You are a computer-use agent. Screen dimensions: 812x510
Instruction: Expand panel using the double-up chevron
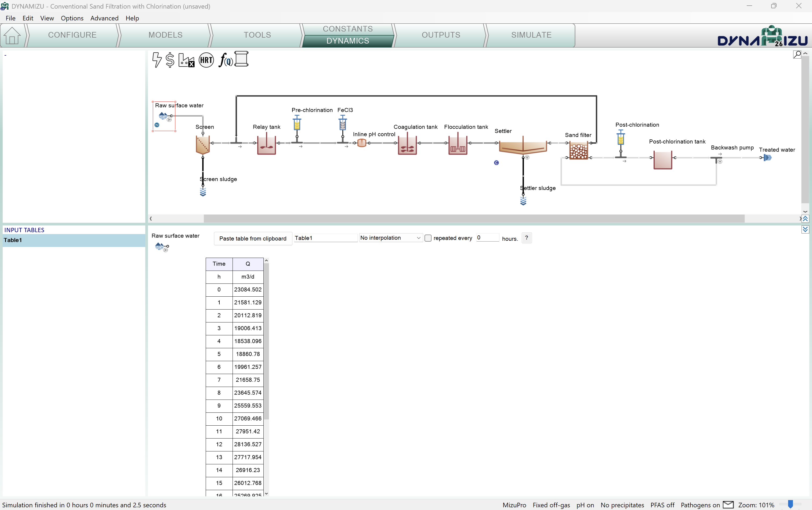point(805,219)
